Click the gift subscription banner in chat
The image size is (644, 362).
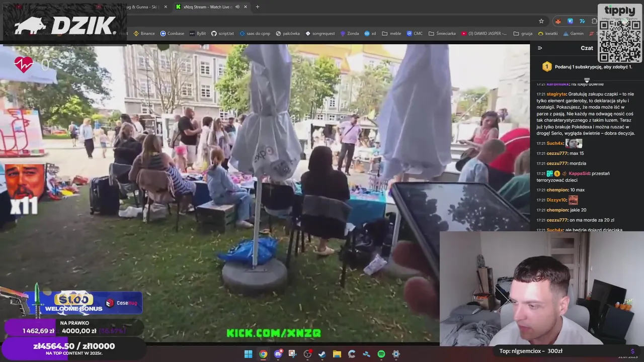(x=587, y=66)
